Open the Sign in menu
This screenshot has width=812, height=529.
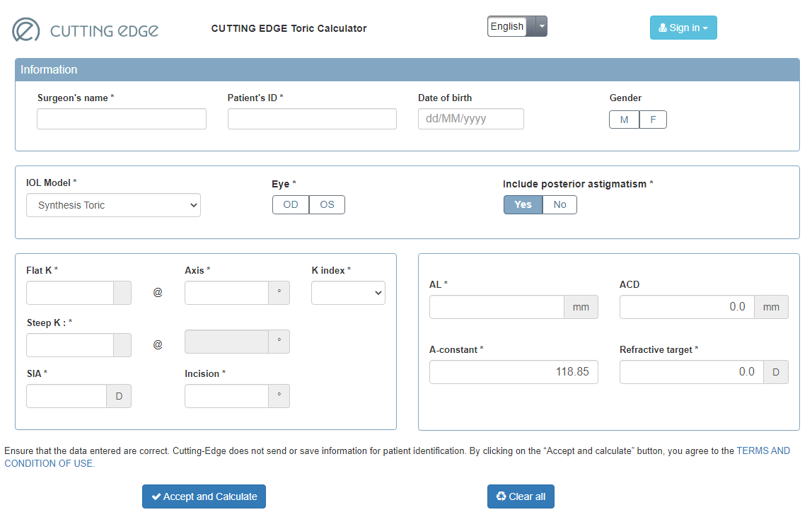(683, 28)
